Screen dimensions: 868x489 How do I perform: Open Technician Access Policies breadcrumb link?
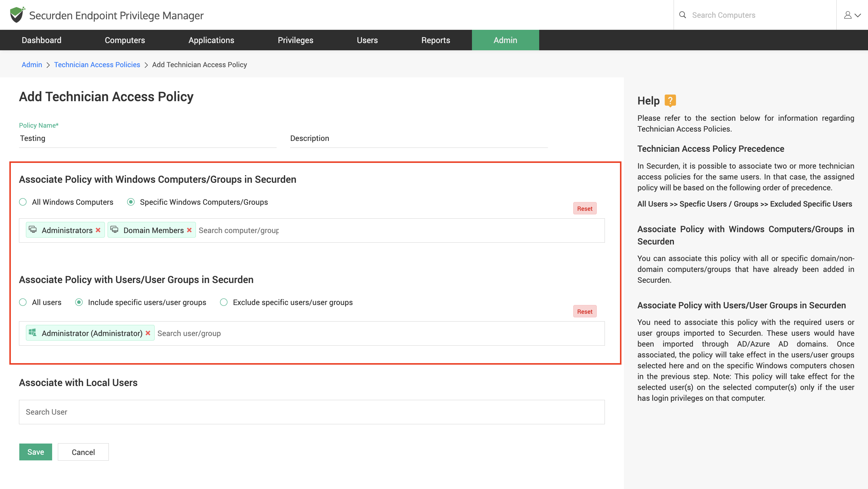click(97, 65)
